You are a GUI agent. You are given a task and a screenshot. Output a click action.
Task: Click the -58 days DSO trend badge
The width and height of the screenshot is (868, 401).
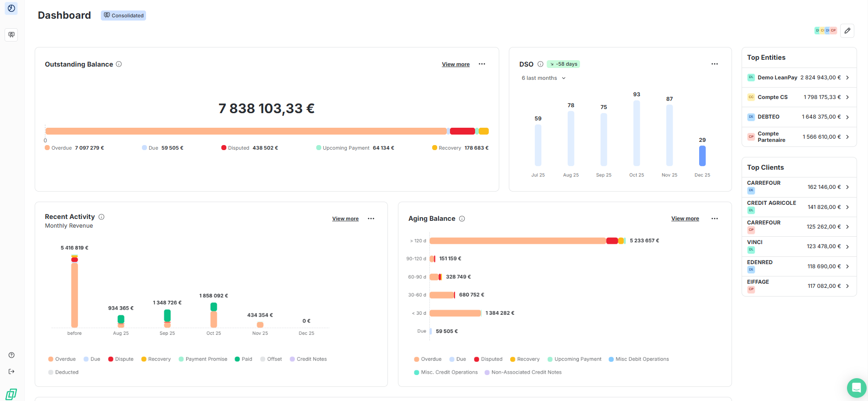tap(564, 64)
